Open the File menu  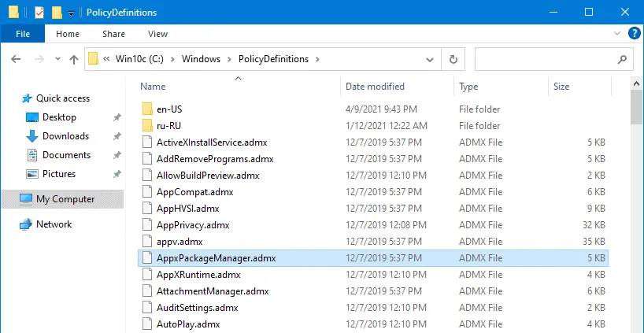(x=24, y=34)
